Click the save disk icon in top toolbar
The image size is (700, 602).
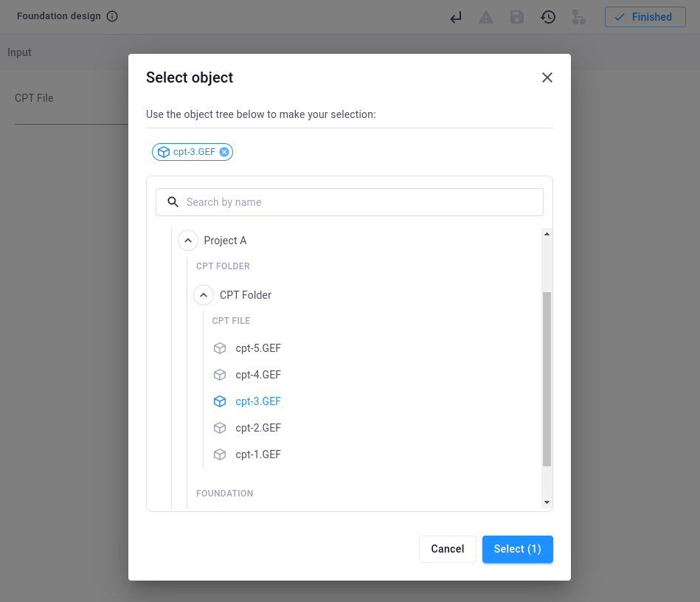(517, 17)
